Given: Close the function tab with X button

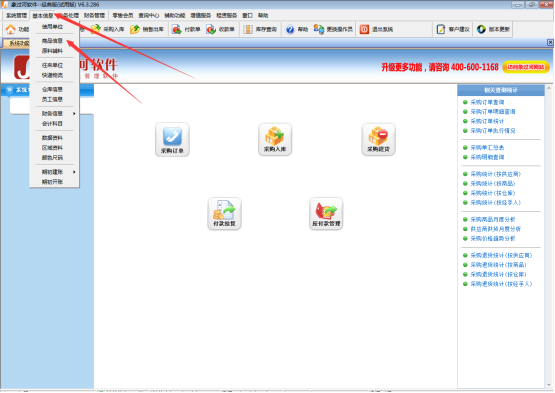Looking at the screenshot, I should pyautogui.click(x=550, y=42).
